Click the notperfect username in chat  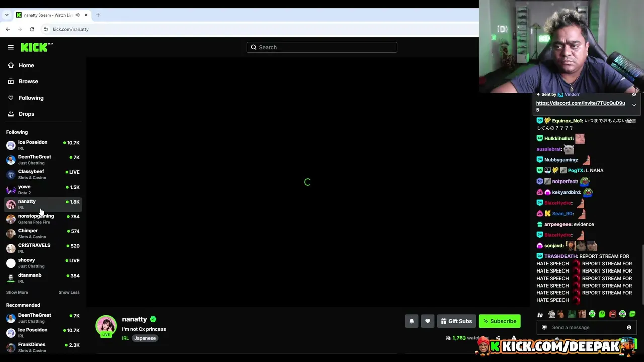point(565,182)
